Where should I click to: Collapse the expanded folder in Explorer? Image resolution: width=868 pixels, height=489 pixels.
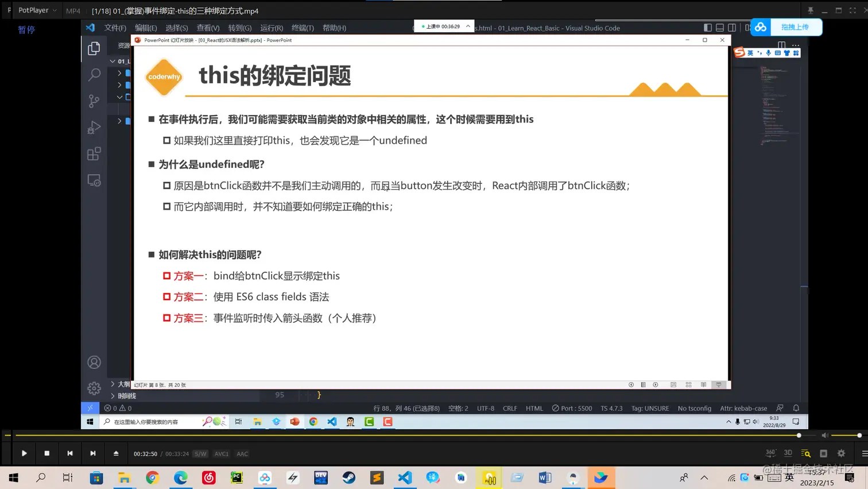tap(119, 97)
